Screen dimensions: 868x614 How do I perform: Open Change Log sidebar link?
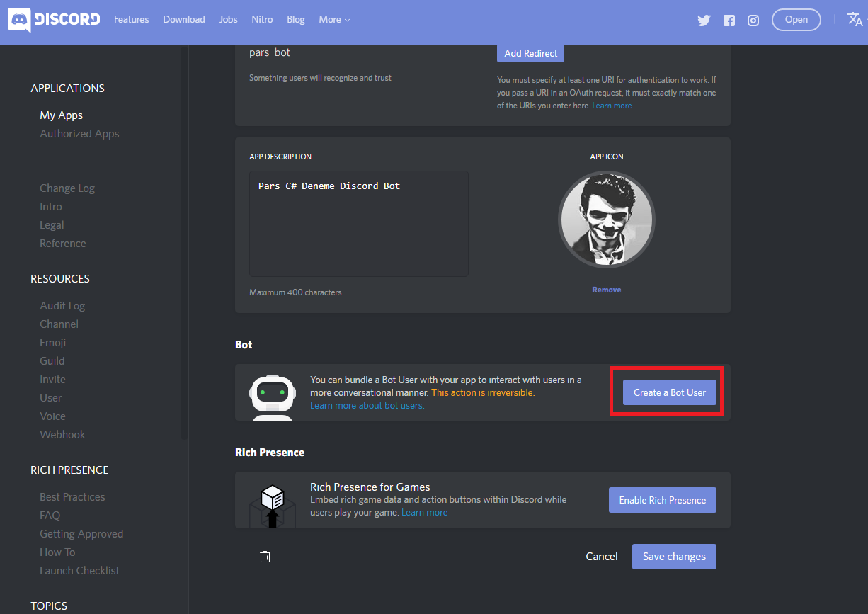coord(67,188)
